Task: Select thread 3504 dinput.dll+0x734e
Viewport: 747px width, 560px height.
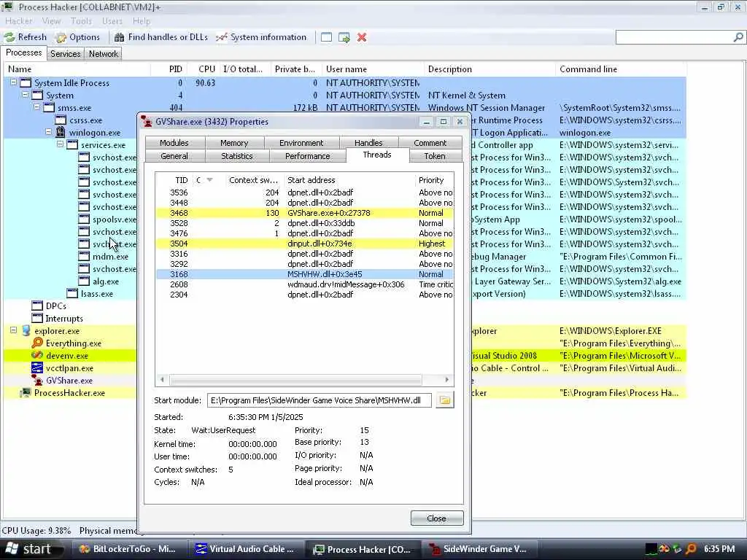Action: coord(304,244)
